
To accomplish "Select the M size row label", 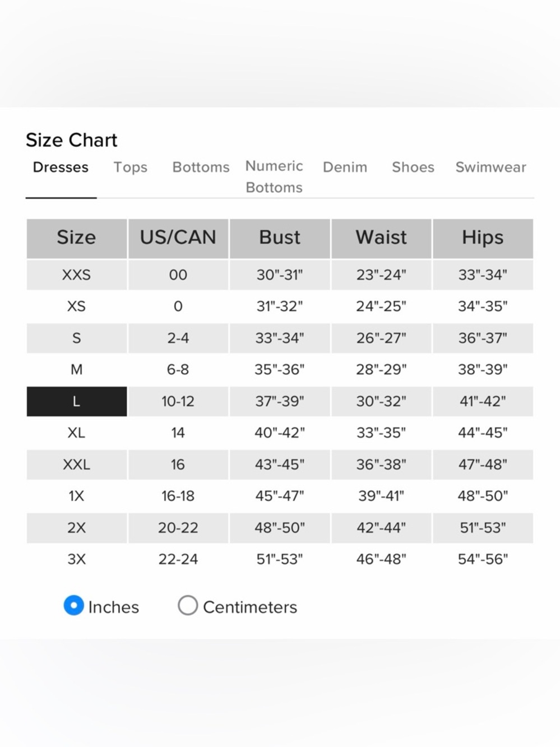I will [x=77, y=369].
